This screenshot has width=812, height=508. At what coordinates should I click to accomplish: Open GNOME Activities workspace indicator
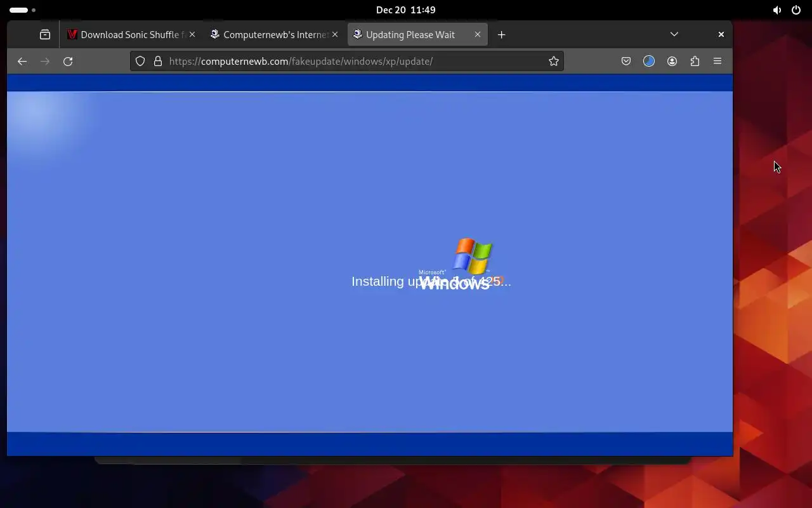point(22,10)
